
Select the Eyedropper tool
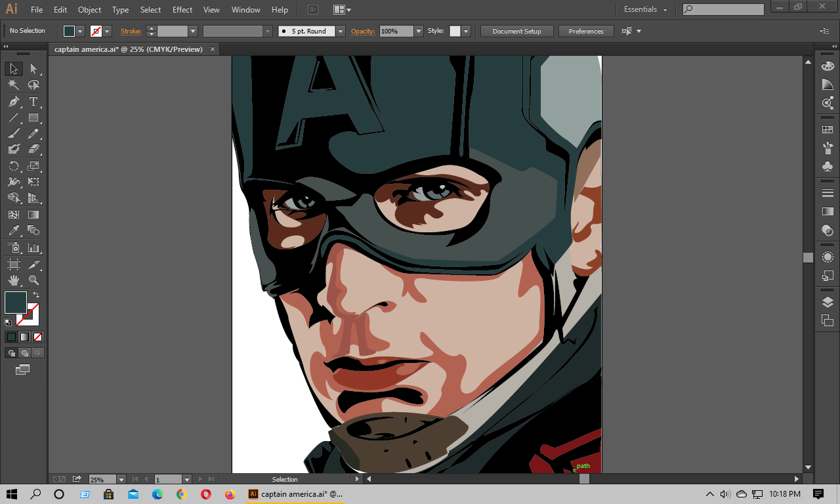click(13, 230)
